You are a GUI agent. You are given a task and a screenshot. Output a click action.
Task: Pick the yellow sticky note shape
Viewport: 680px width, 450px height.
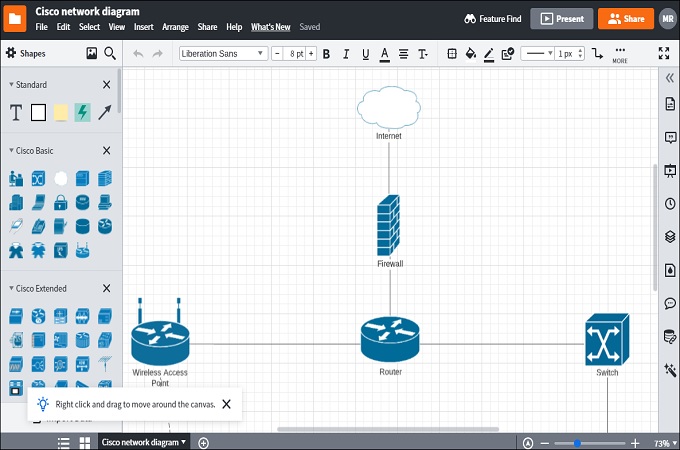click(60, 113)
